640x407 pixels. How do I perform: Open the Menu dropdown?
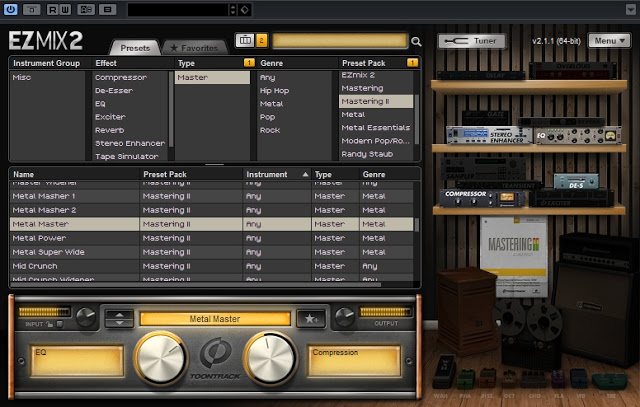point(607,41)
